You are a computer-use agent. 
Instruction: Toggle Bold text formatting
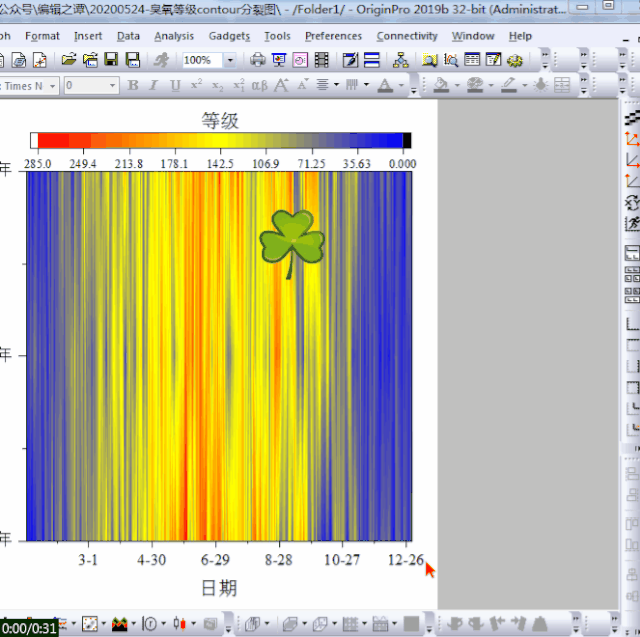133,85
